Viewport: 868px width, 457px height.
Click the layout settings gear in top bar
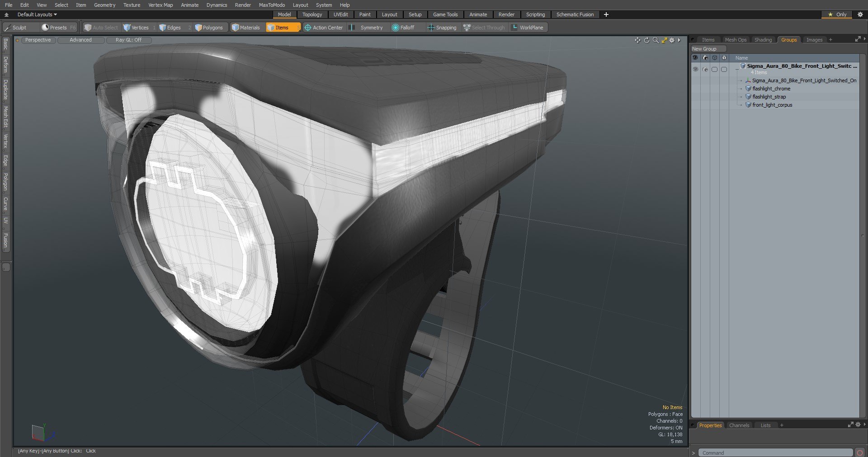[x=860, y=14]
